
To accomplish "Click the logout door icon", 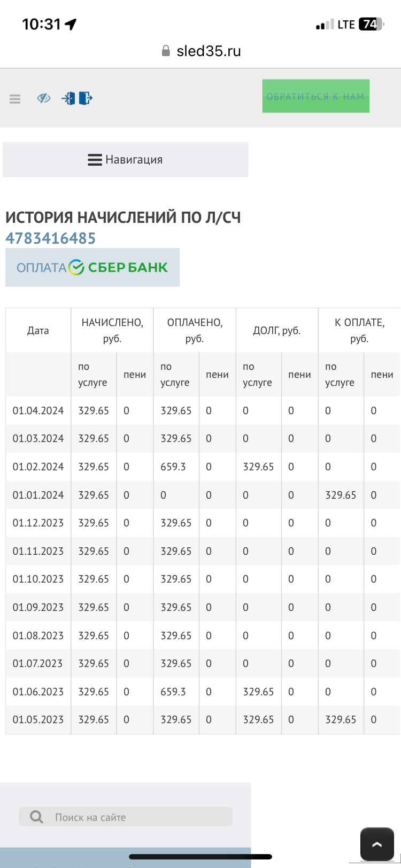I will (86, 98).
